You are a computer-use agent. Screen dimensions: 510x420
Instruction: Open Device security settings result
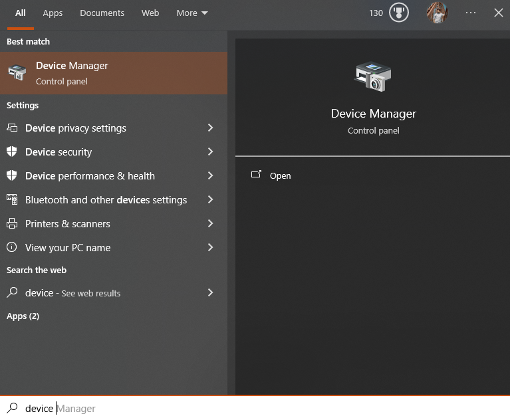(114, 152)
